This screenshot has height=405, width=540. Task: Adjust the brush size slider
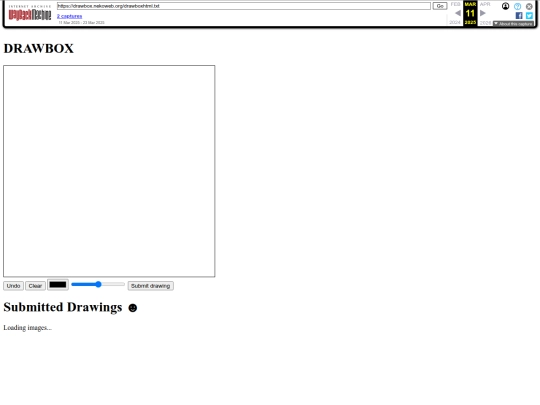coord(98,284)
